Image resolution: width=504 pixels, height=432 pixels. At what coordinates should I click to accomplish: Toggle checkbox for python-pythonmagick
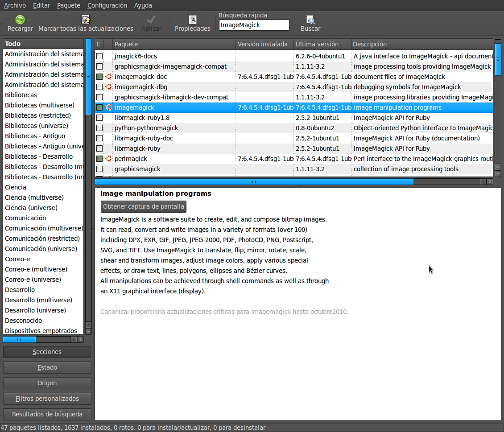point(99,128)
